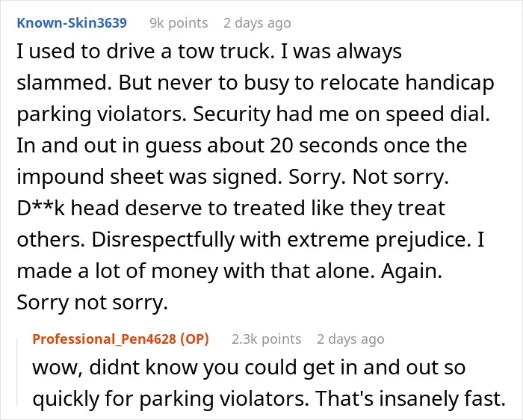The height and width of the screenshot is (420, 523).
Task: Click the 'made a lot of money' line
Action: 229,271
